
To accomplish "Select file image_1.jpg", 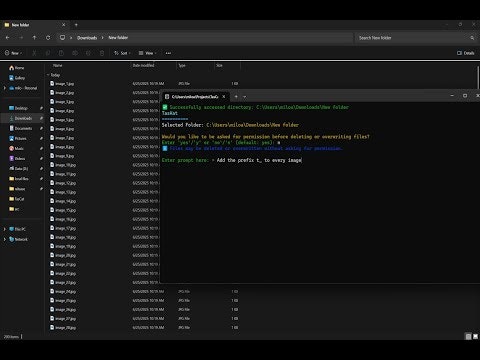I will pos(62,84).
